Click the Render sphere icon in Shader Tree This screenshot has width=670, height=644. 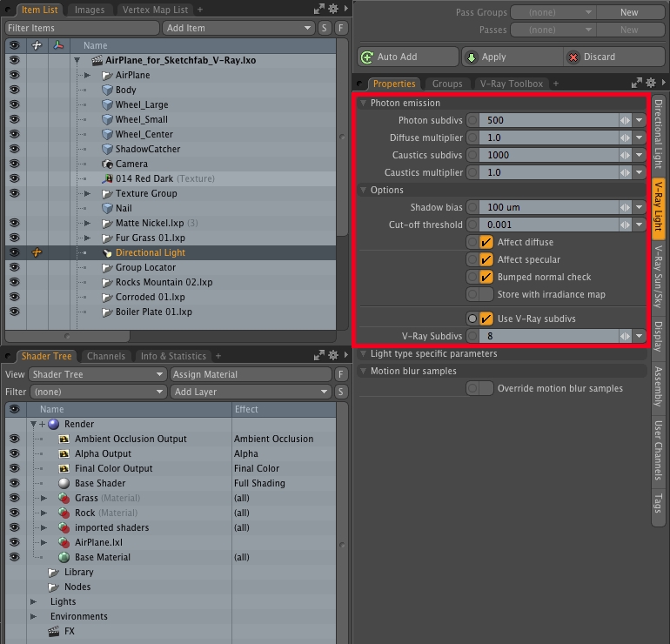[53, 425]
